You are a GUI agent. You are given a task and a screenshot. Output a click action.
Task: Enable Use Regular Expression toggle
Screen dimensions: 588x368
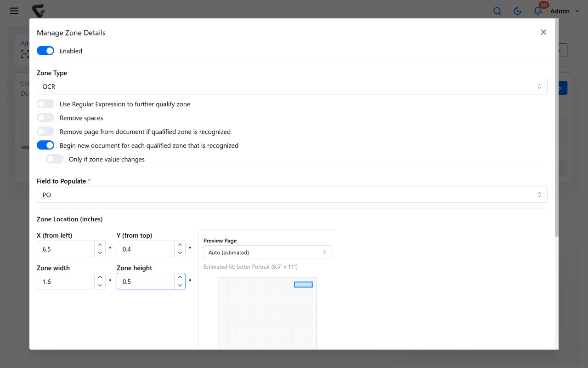[45, 104]
